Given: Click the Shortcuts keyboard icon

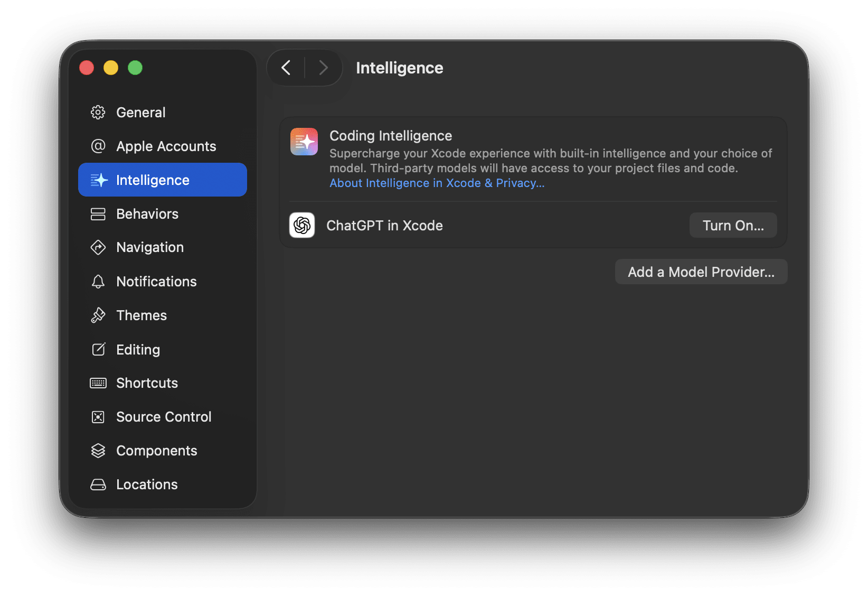Looking at the screenshot, I should (98, 383).
